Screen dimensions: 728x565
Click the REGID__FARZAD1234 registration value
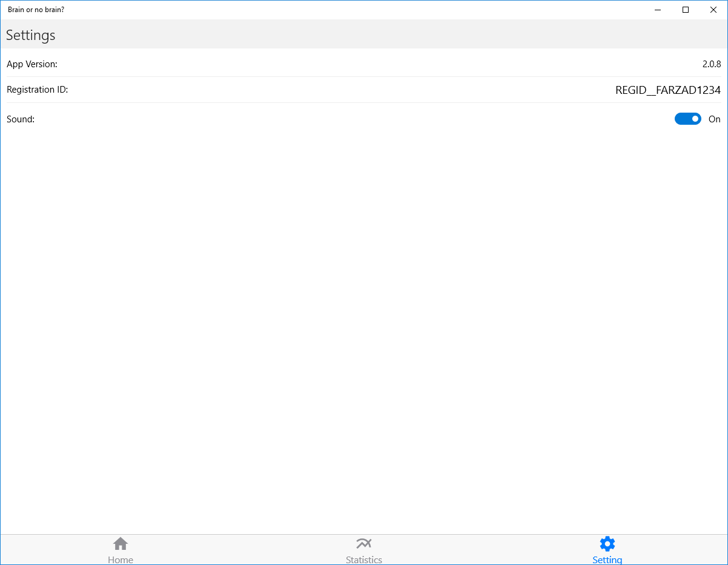coord(668,90)
